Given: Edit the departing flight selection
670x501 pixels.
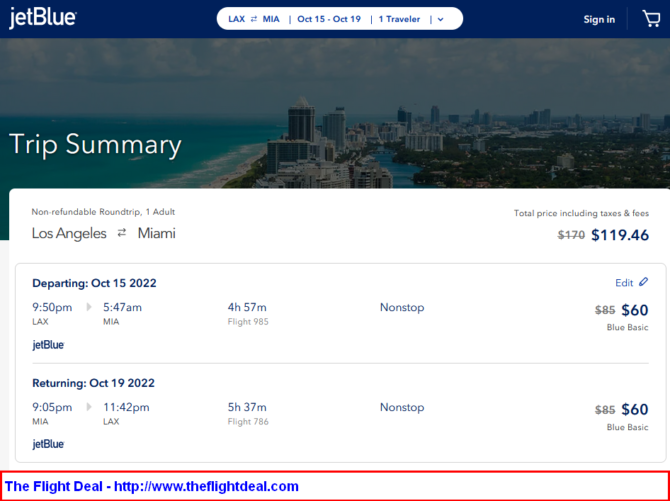Looking at the screenshot, I should click(x=624, y=283).
